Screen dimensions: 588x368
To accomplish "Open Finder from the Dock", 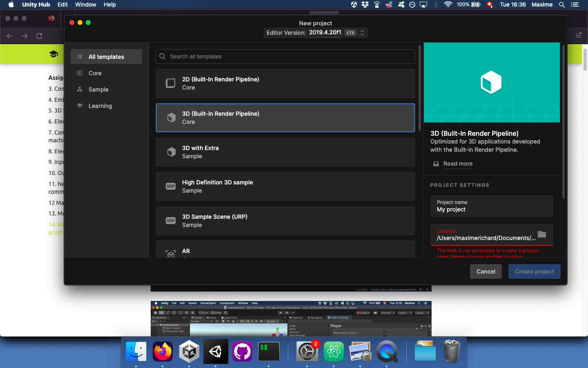I will point(136,351).
